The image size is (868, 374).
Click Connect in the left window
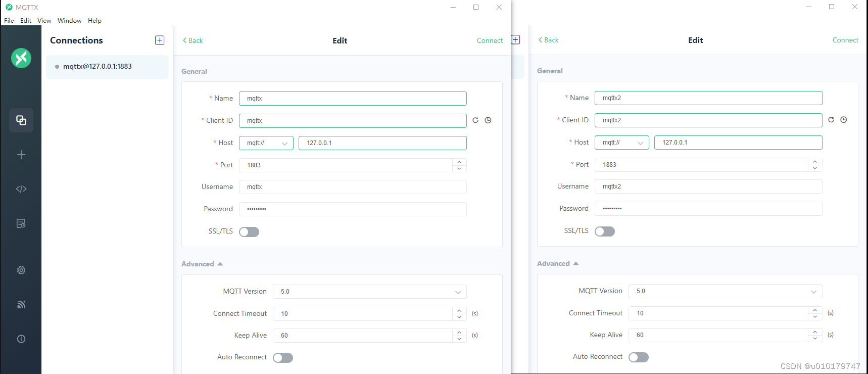pos(490,40)
